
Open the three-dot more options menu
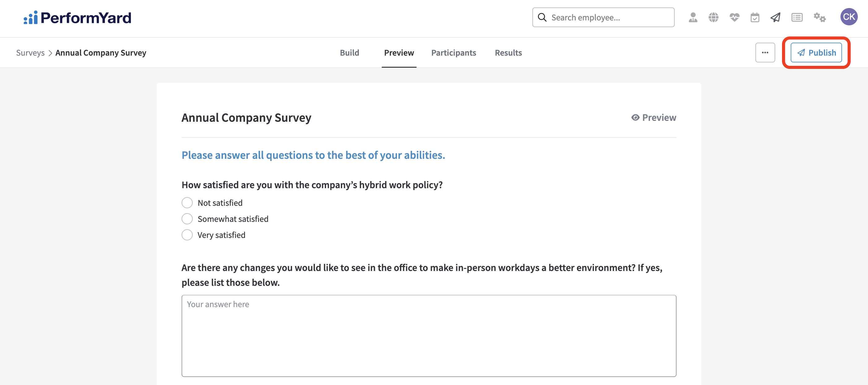coord(765,53)
